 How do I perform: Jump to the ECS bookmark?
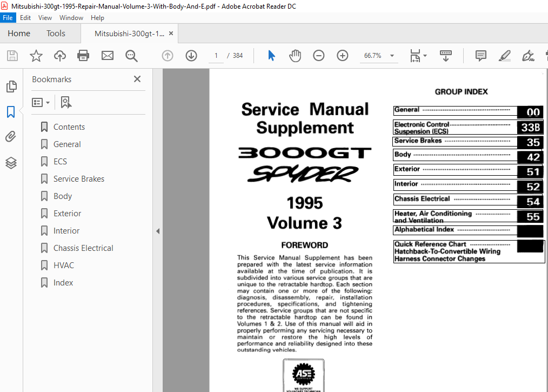[x=60, y=162]
